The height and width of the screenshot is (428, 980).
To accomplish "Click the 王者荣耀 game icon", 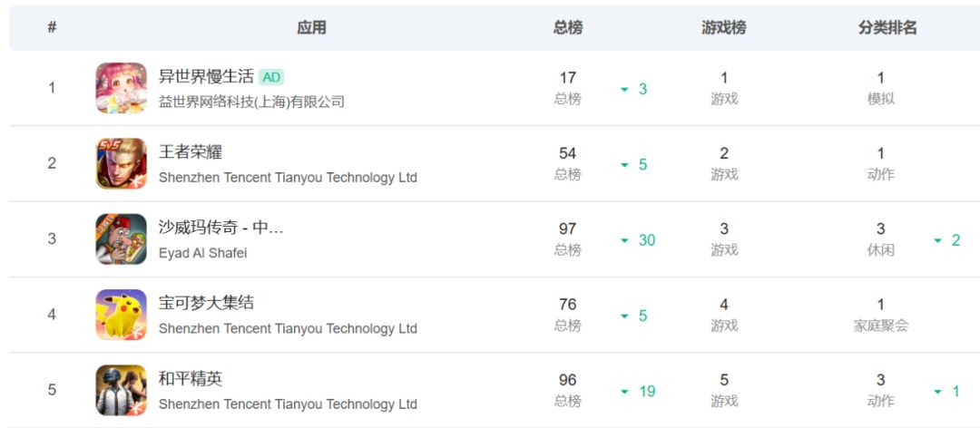I will point(122,164).
